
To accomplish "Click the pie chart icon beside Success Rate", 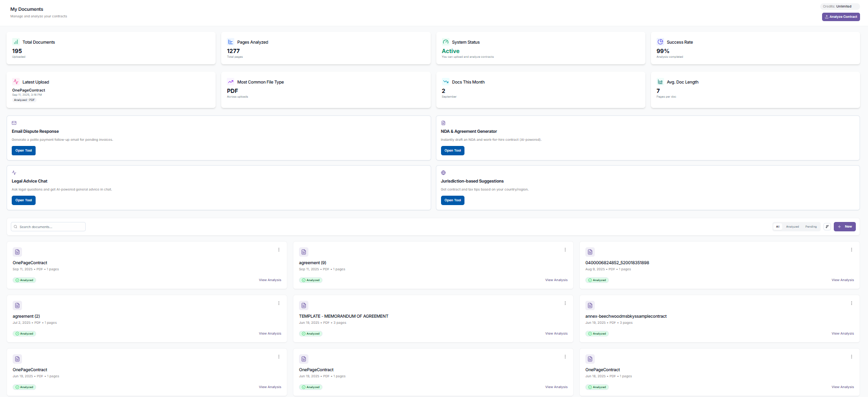I will tap(660, 42).
